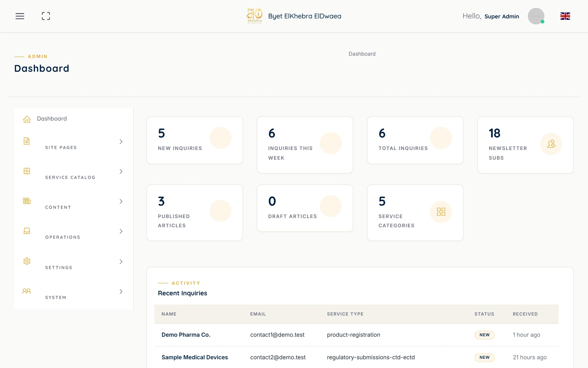Toggle fullscreen mode icon
The height and width of the screenshot is (368, 588).
click(x=46, y=16)
